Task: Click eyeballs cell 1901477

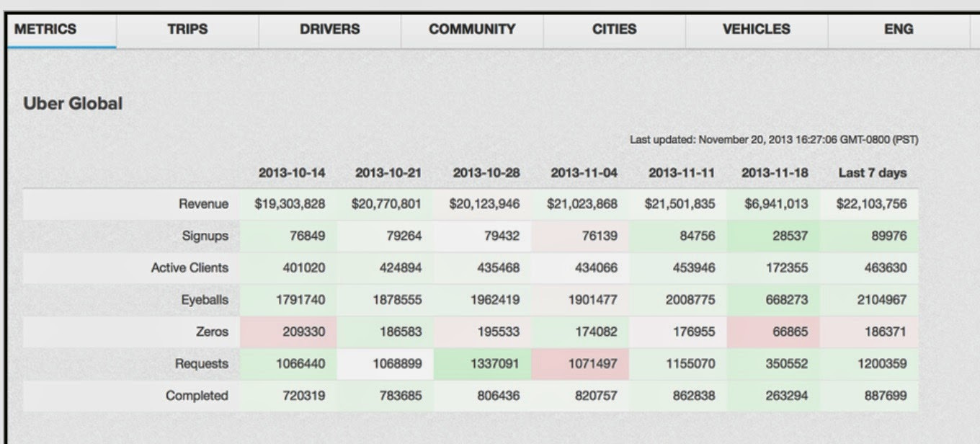Action: [581, 300]
